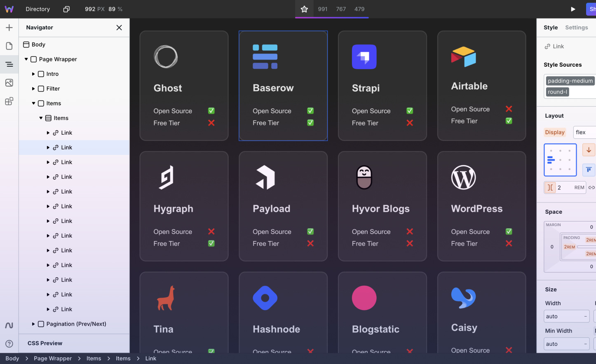Click the left padding 2REM value
The width and height of the screenshot is (596, 364).
pyautogui.click(x=570, y=247)
